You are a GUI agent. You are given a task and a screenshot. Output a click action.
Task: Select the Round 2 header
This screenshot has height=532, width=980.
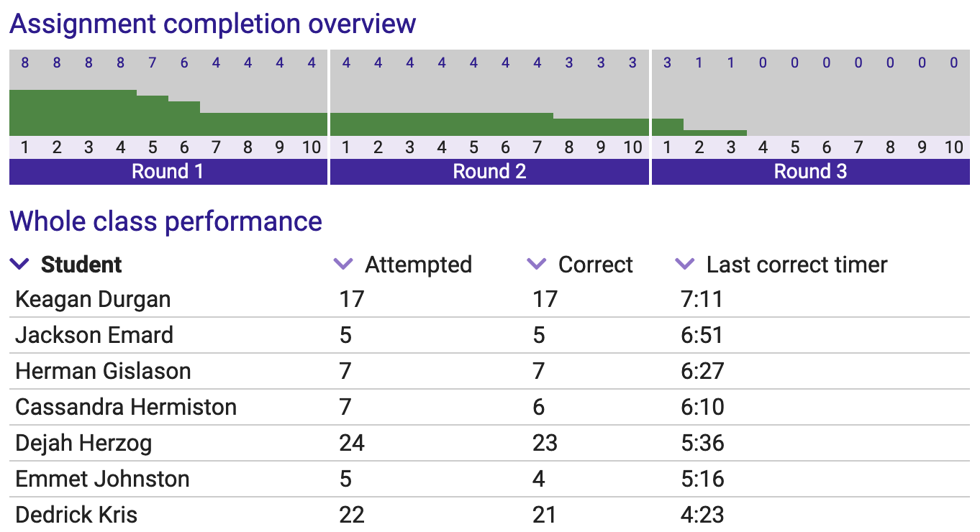[x=489, y=171]
